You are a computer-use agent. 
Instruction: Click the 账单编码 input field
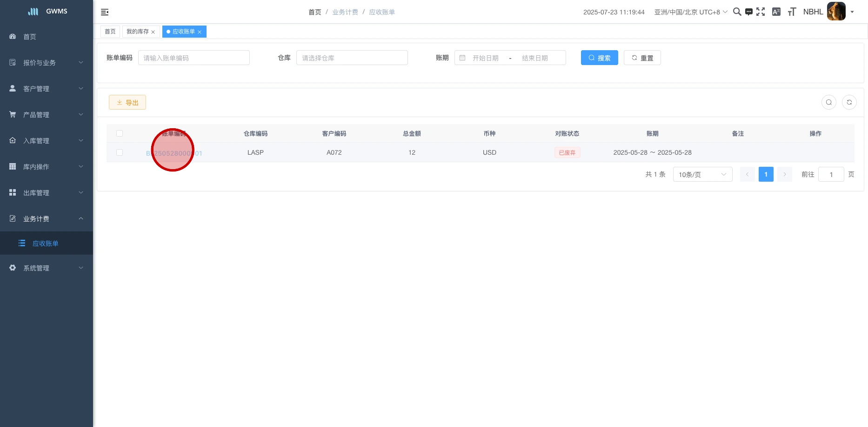point(194,58)
